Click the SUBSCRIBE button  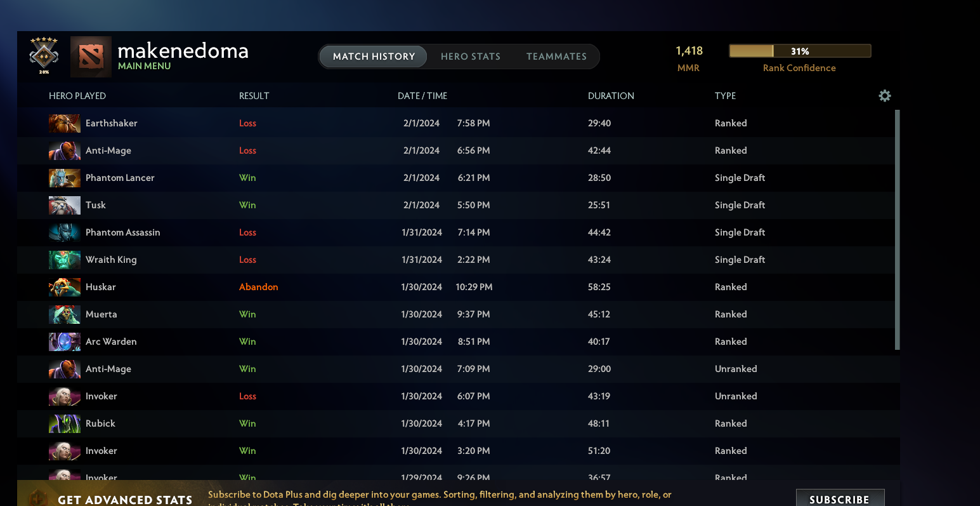click(x=840, y=498)
